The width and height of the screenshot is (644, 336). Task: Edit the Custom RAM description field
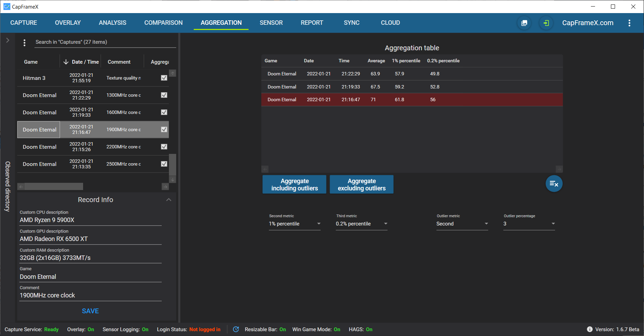pos(90,258)
